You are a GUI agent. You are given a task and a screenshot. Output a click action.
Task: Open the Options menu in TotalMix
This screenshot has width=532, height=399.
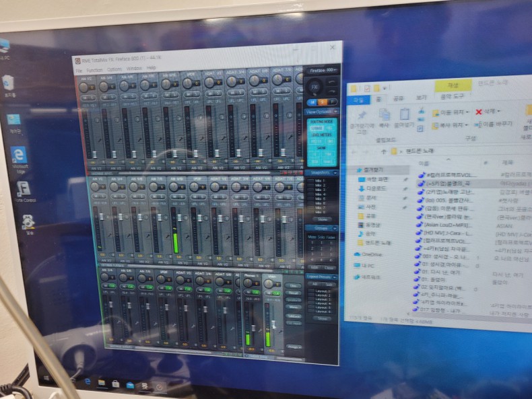(x=114, y=69)
